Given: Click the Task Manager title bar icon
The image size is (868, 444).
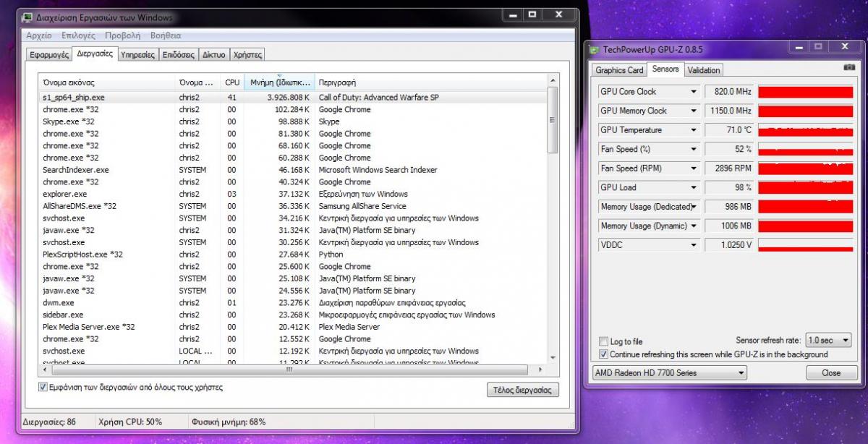Looking at the screenshot, I should coord(27,17).
